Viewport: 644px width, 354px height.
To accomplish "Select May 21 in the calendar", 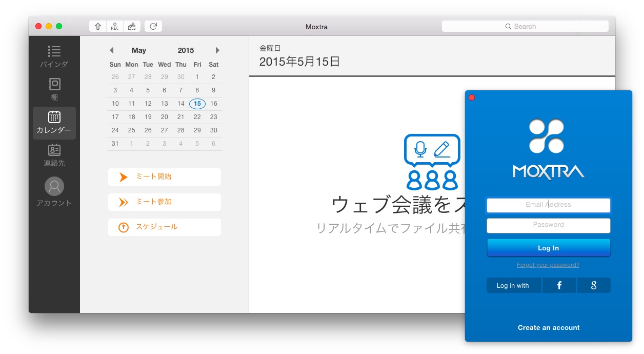I will [181, 117].
